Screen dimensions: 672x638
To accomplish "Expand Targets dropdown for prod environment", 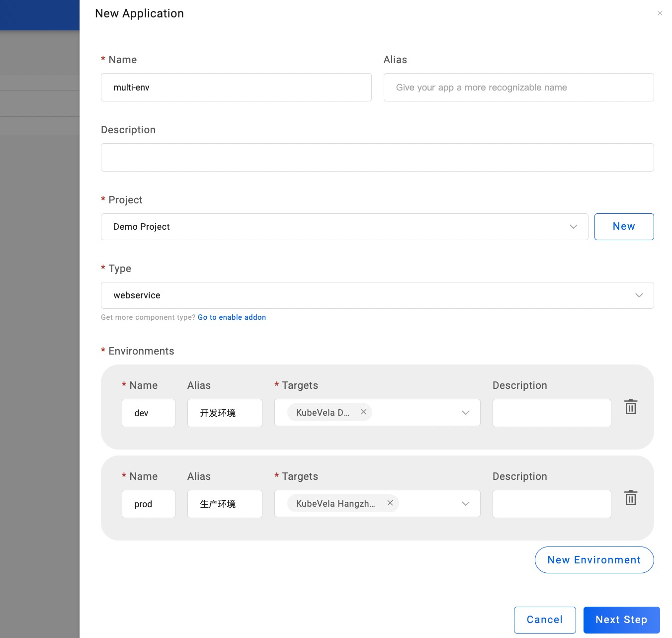I will pos(465,504).
